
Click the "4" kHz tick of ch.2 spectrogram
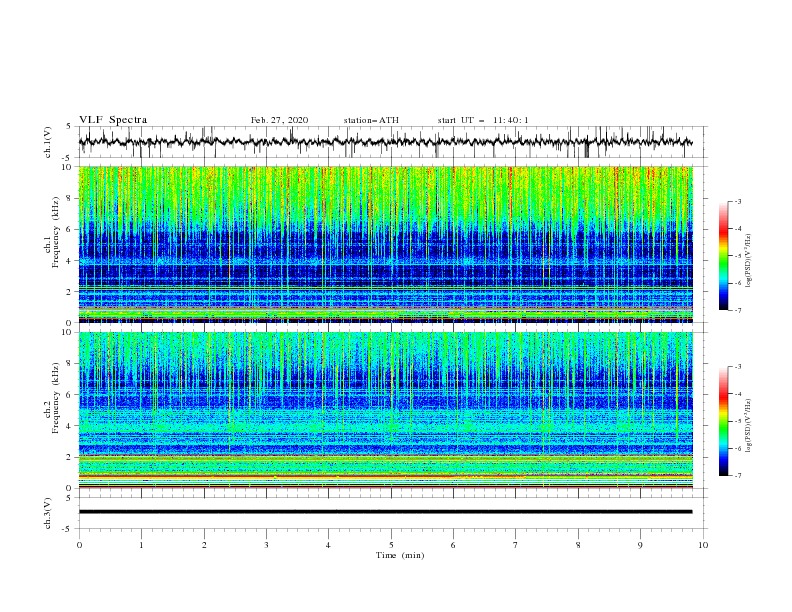coord(69,426)
